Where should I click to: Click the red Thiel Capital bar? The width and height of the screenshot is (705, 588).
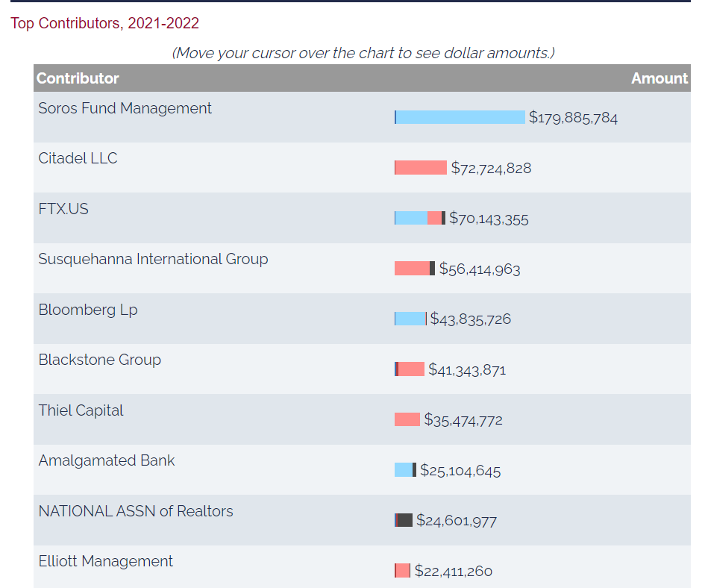[x=407, y=420]
